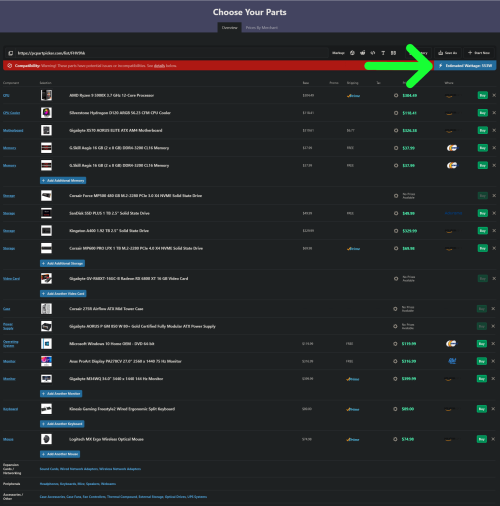Open Asus ProArt Display monitor product link
This screenshot has width=500, height=506.
tap(125, 361)
